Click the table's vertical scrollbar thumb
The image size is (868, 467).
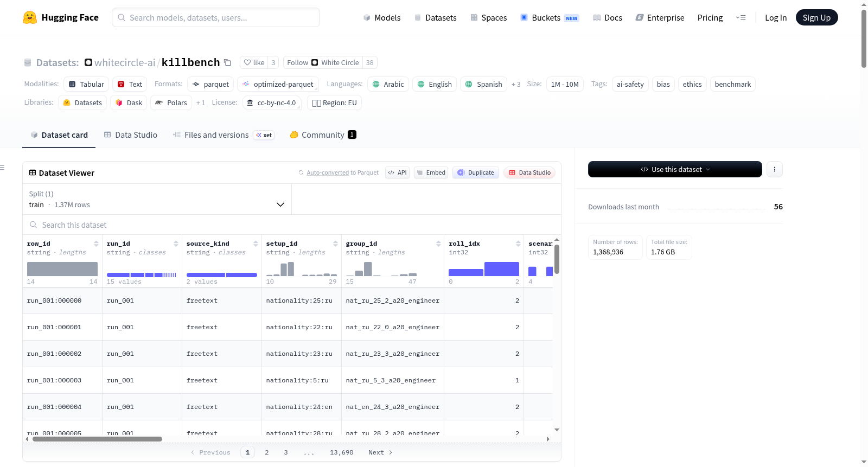click(557, 259)
